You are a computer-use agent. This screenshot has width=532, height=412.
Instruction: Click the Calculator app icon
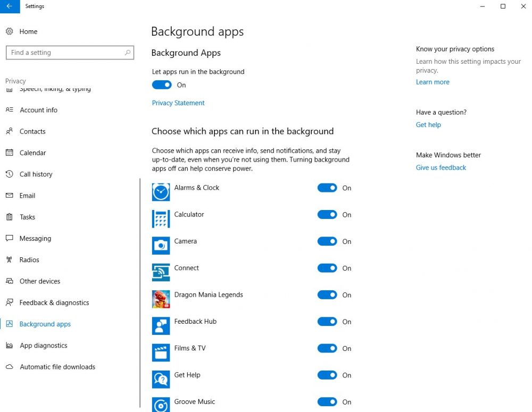161,218
